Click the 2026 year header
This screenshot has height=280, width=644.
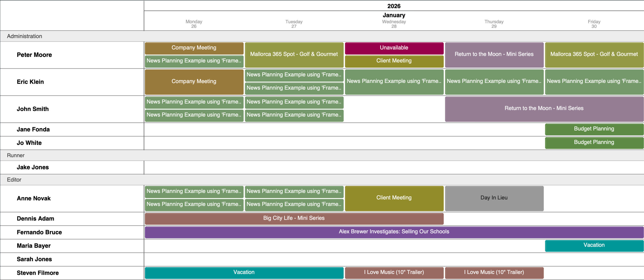(394, 6)
